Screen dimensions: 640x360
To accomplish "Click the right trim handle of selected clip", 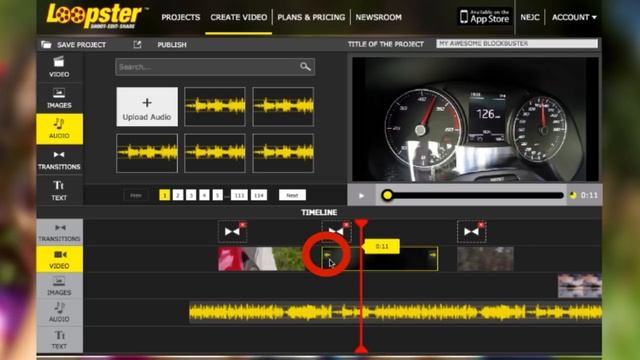I will pos(432,255).
